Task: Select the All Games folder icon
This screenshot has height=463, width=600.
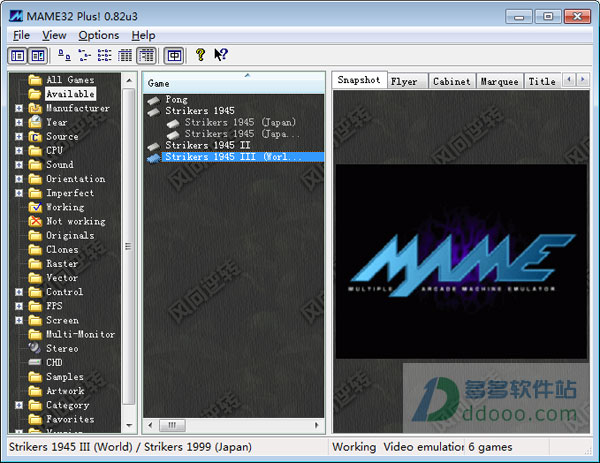Action: click(x=35, y=80)
